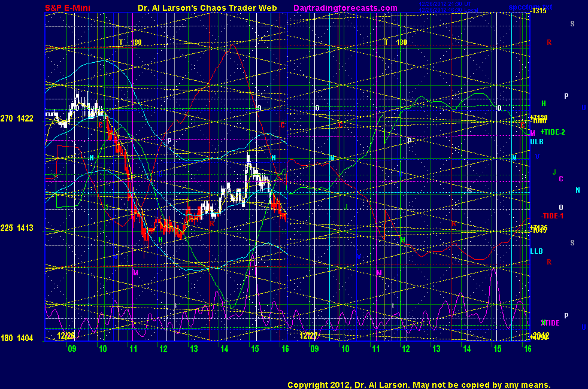This screenshot has width=588, height=389.
Task: Click the red "S&P E-Mini" chart title
Action: click(x=68, y=8)
